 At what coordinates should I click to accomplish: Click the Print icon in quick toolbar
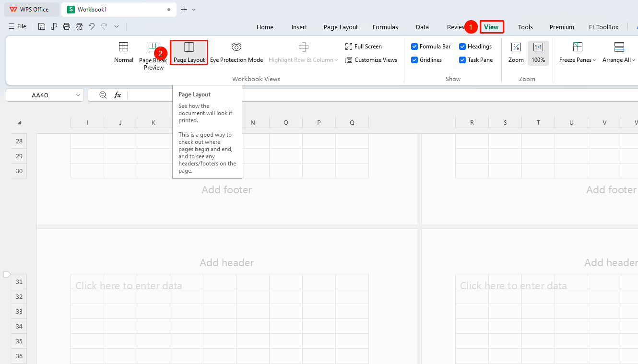pos(67,26)
